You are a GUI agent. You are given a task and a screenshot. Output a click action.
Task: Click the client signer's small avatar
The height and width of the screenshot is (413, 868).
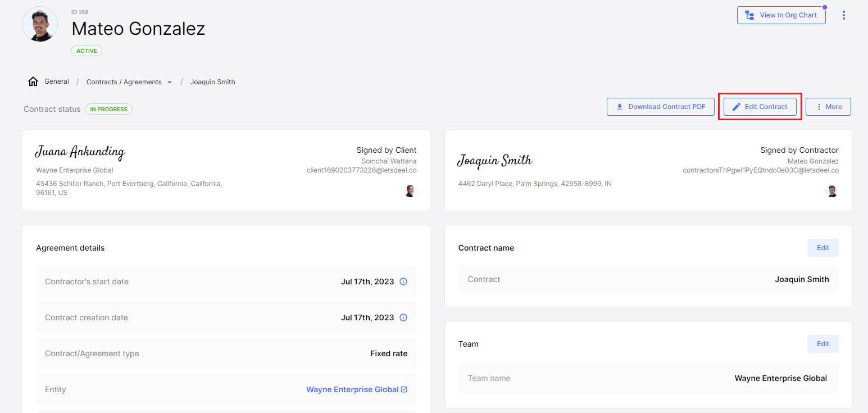(x=410, y=191)
